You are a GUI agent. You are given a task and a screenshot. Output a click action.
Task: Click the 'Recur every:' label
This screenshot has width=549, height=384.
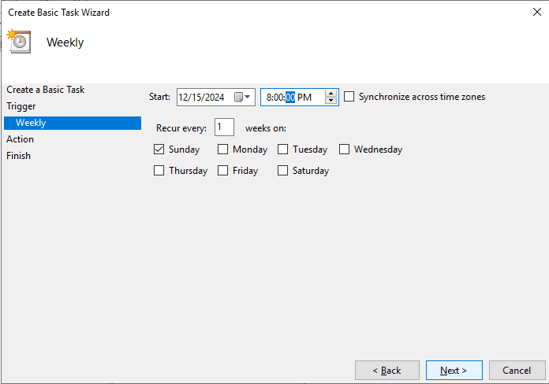pos(181,128)
